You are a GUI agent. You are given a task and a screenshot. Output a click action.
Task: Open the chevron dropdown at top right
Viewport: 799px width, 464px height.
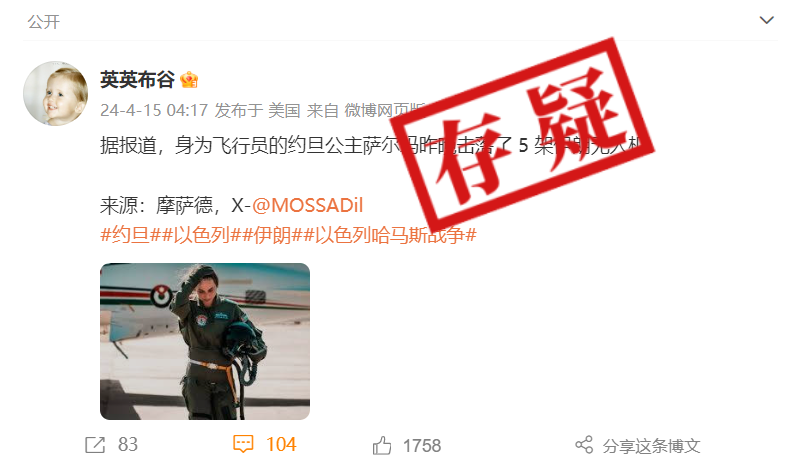pyautogui.click(x=766, y=20)
